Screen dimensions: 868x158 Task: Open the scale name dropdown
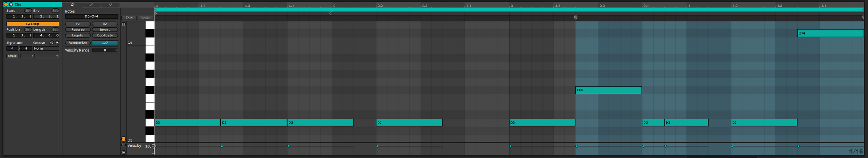point(48,56)
